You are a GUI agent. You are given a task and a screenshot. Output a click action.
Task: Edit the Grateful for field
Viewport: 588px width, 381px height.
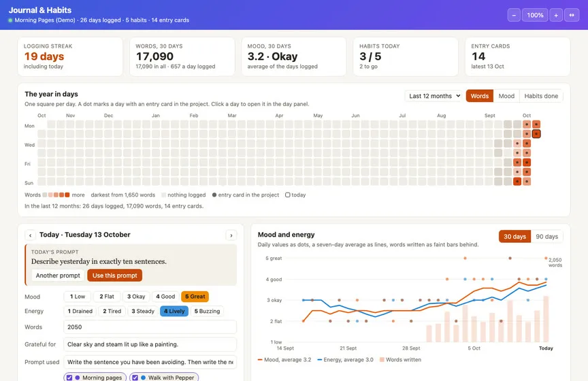coord(150,344)
